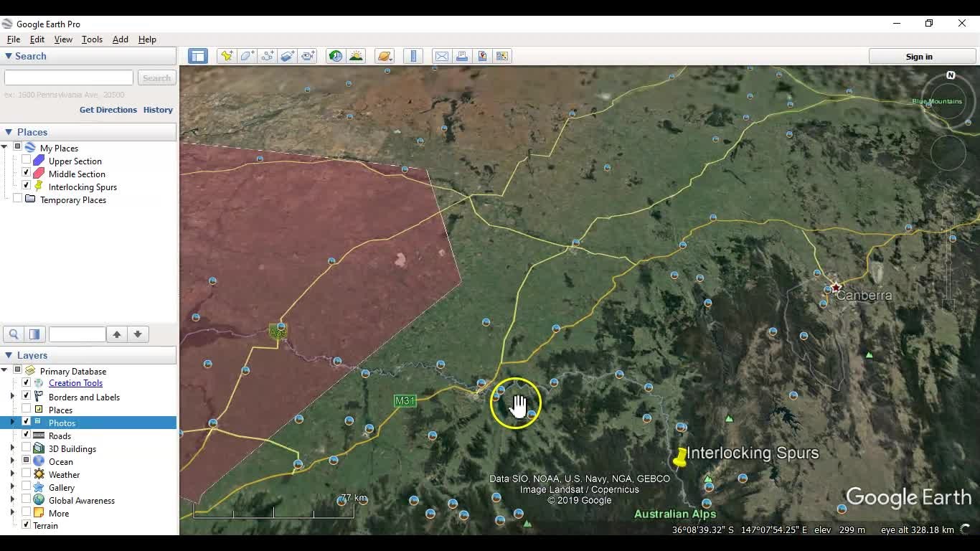This screenshot has width=980, height=551.
Task: Expand the Weather layer tree item
Action: (11, 474)
